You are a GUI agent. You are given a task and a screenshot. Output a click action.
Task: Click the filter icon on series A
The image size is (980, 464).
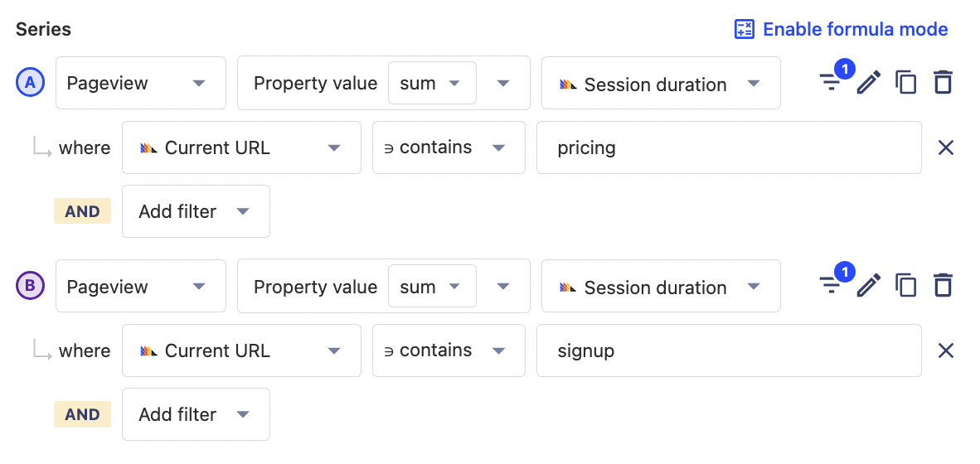pos(831,82)
